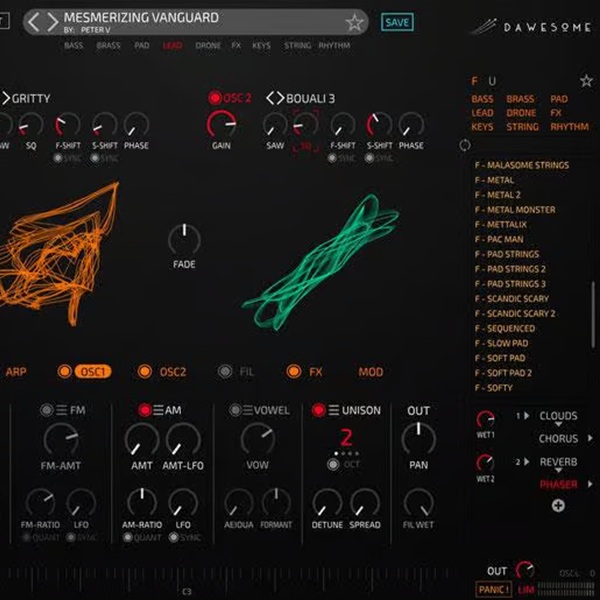
Task: Click the FADE knob
Action: pos(184,239)
